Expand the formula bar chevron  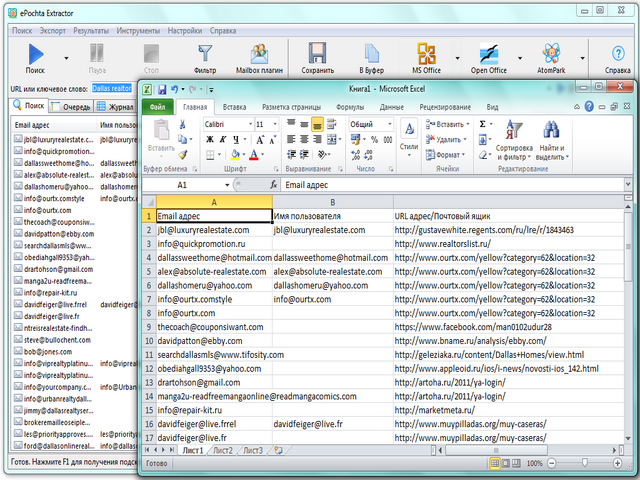tap(628, 184)
